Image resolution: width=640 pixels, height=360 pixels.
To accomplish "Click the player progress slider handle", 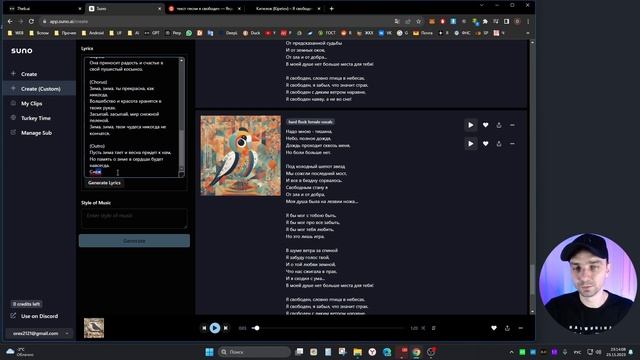I will 256,328.
